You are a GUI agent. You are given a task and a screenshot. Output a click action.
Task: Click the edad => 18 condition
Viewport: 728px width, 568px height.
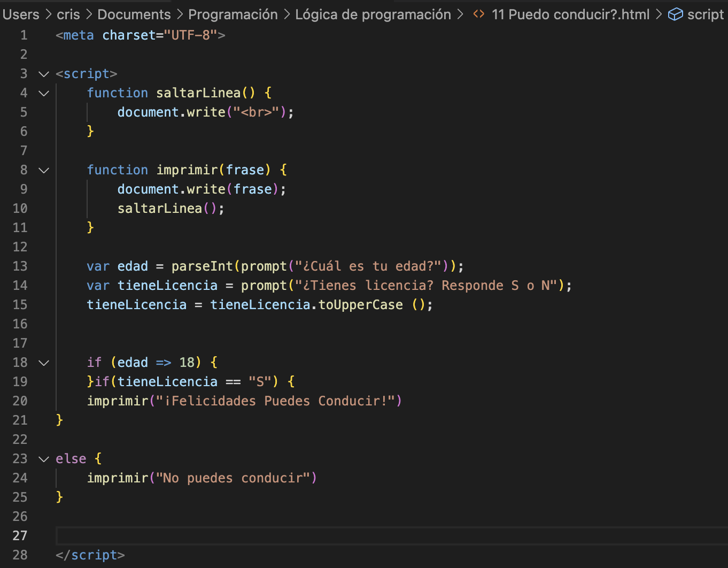coord(156,363)
